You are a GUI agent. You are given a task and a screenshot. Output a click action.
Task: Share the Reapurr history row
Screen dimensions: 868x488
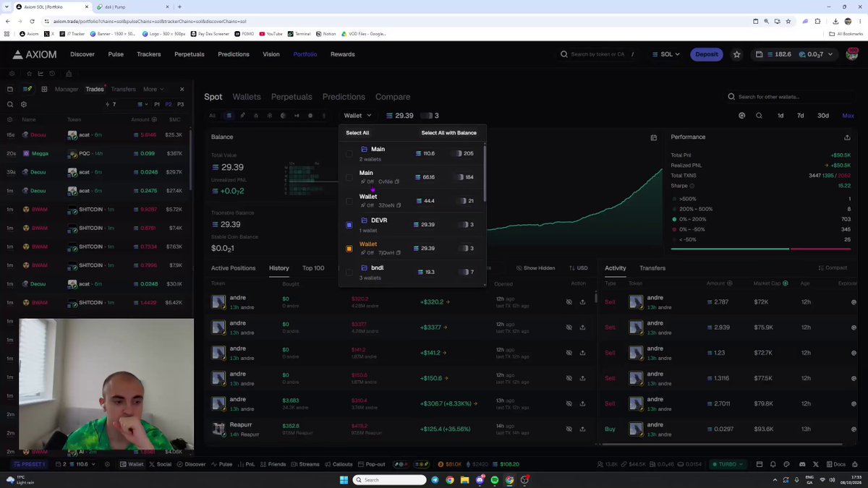[582, 429]
